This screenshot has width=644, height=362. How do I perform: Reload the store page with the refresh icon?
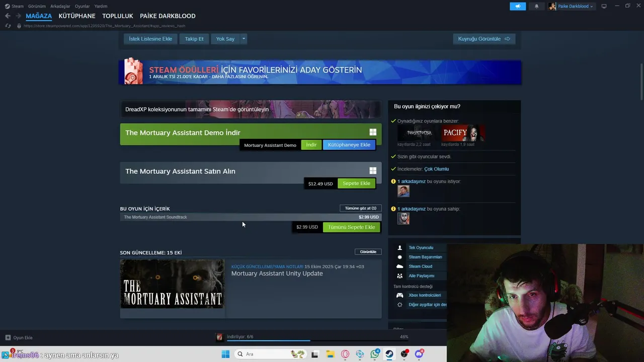click(x=8, y=26)
